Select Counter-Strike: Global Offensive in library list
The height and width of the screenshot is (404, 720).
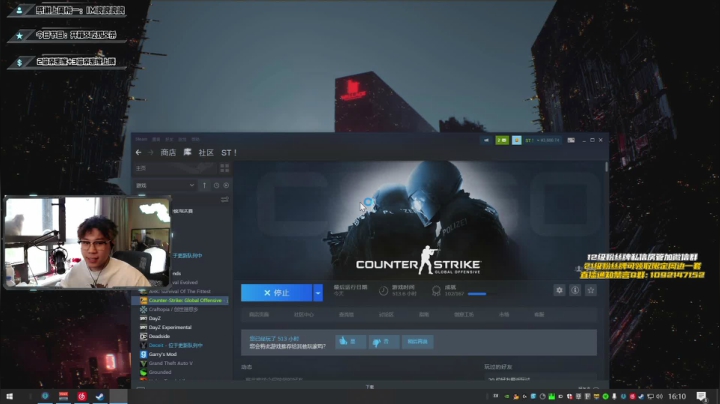[x=180, y=300]
